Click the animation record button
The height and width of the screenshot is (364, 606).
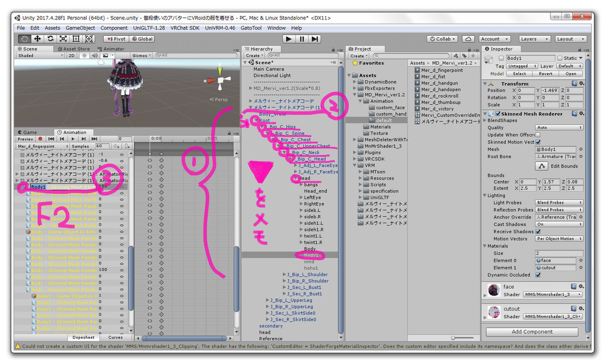click(x=40, y=139)
